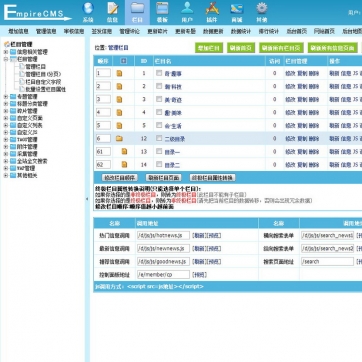This screenshot has width=362, height=362.
Task: Open the 管理信息 submenu item
Action: tap(46, 32)
